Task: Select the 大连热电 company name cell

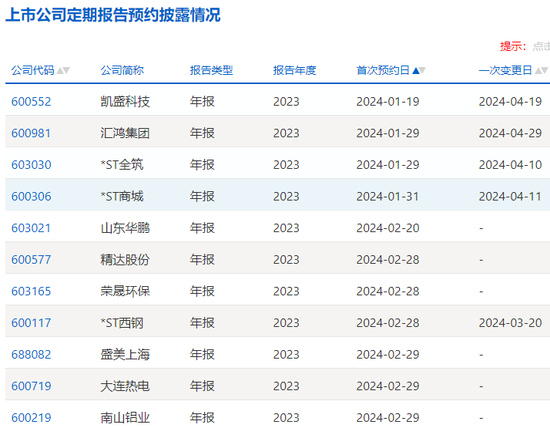Action: coord(125,386)
